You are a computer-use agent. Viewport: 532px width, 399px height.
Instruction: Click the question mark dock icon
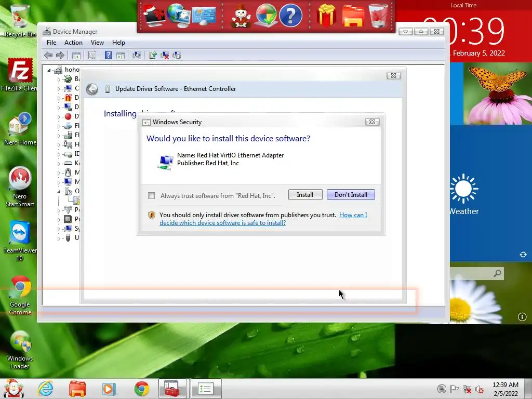[x=290, y=16]
